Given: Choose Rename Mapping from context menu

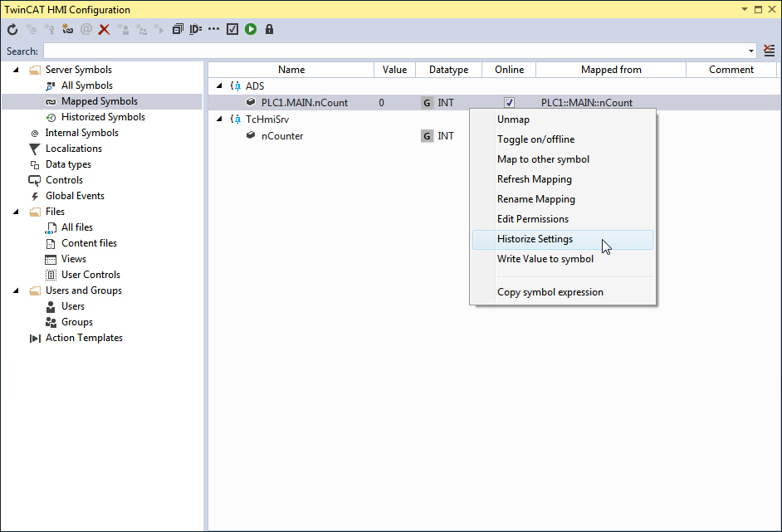Looking at the screenshot, I should 563,199.
